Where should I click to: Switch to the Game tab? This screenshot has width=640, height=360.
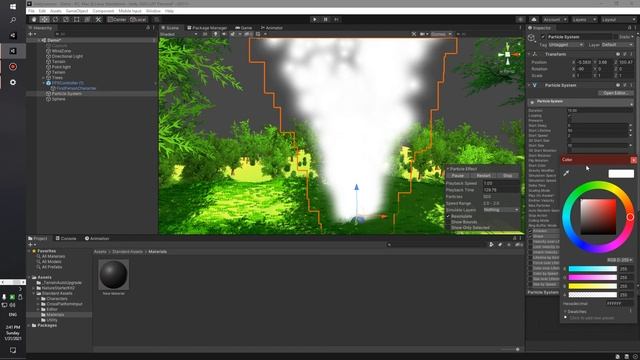(x=244, y=28)
